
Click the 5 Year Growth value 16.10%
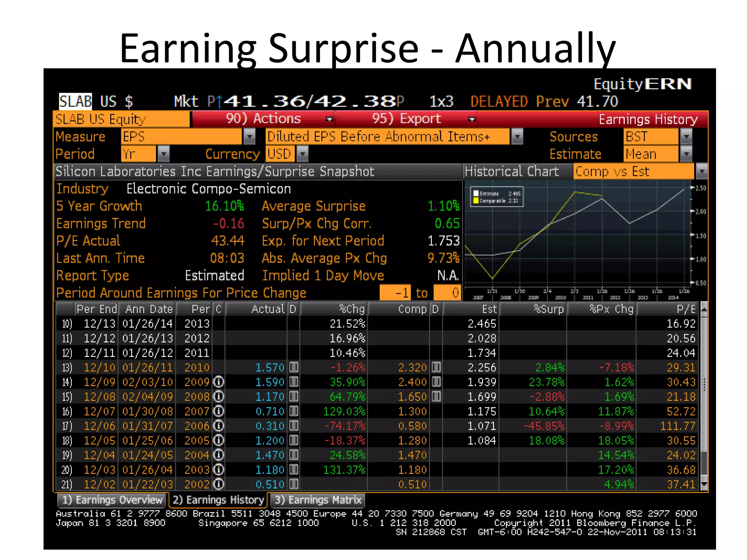[224, 206]
